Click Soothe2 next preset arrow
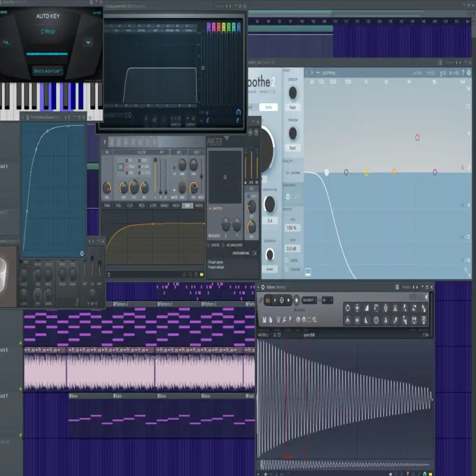 (x=312, y=73)
